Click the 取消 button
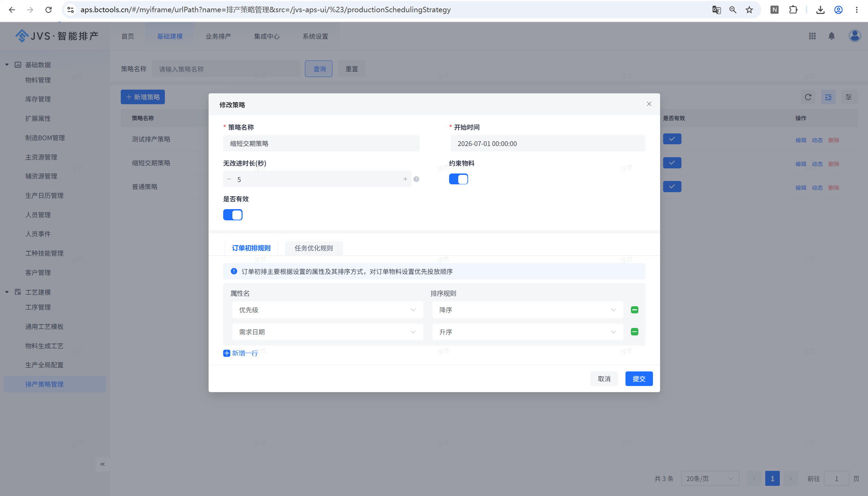Screen dimensions: 868x496 [604, 379]
